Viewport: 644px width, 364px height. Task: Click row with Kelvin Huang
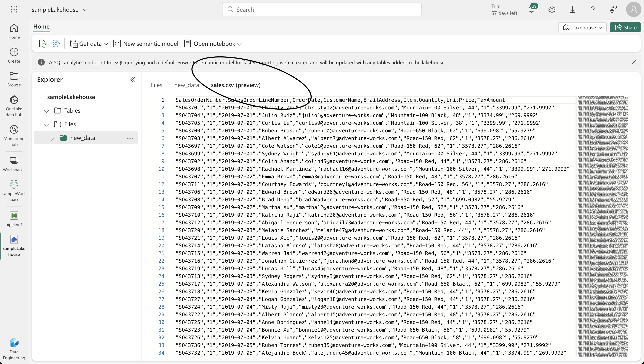[x=357, y=338]
